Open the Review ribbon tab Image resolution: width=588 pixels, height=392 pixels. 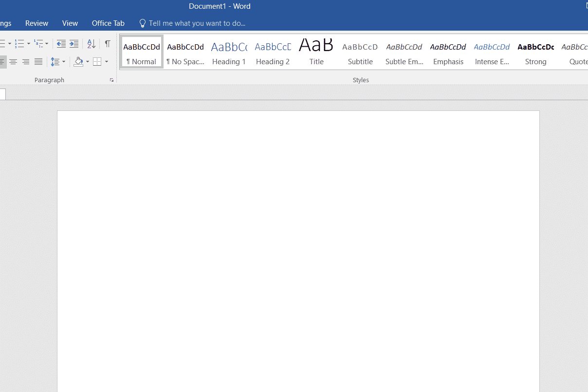[x=37, y=23]
